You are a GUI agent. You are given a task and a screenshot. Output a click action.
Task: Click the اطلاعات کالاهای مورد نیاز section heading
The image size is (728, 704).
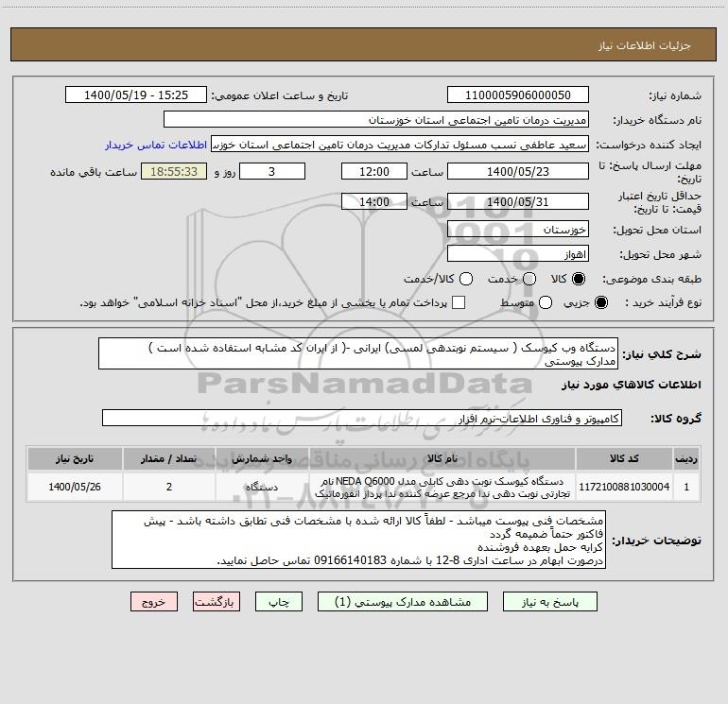(631, 385)
